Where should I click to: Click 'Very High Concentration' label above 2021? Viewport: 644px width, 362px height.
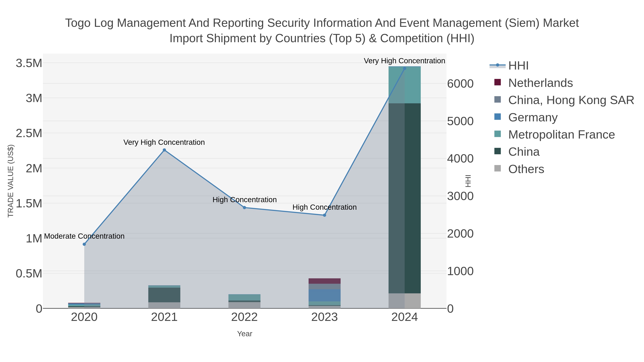tap(164, 142)
